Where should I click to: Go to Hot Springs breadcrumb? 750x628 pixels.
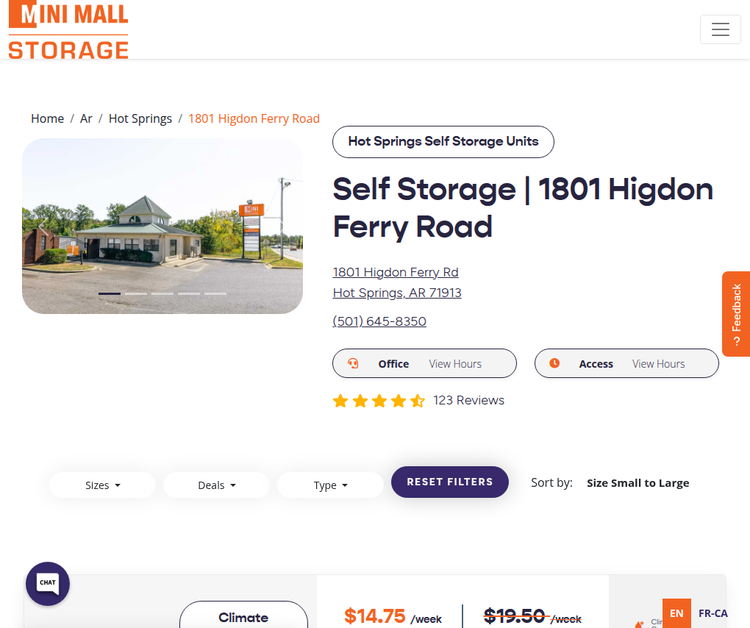coord(140,118)
